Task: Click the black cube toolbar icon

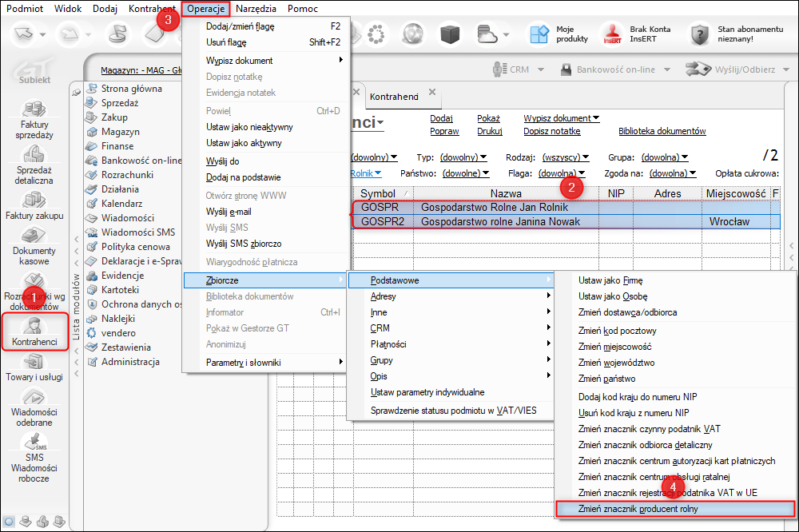Action: coord(450,34)
